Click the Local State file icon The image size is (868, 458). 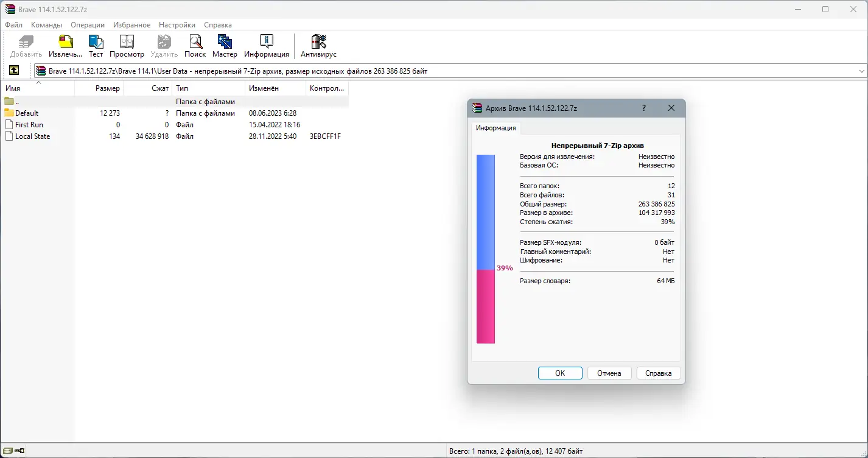(x=9, y=136)
